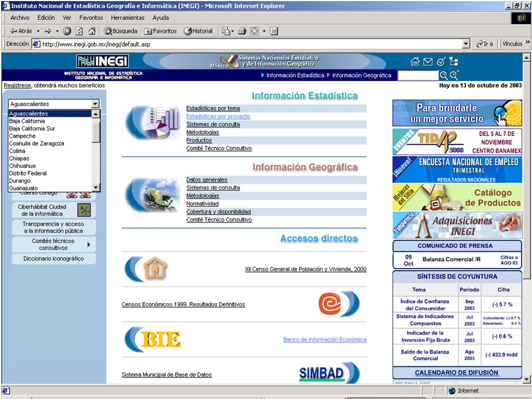Open the Atrás history dropdown arrow
The height and width of the screenshot is (399, 532).
(38, 31)
